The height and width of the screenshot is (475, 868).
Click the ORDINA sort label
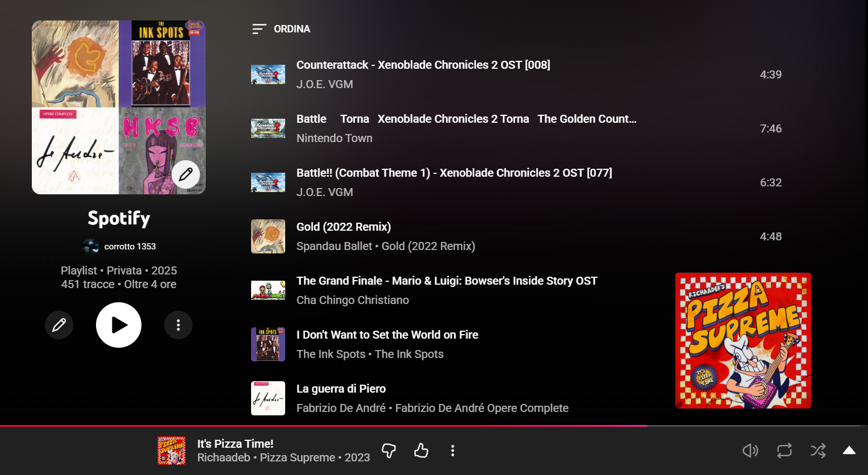coord(292,29)
